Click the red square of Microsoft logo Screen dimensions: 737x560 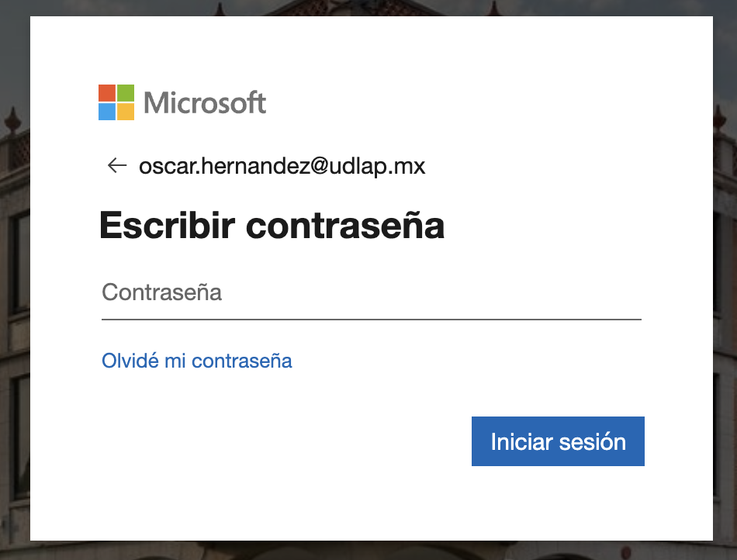coord(107,93)
